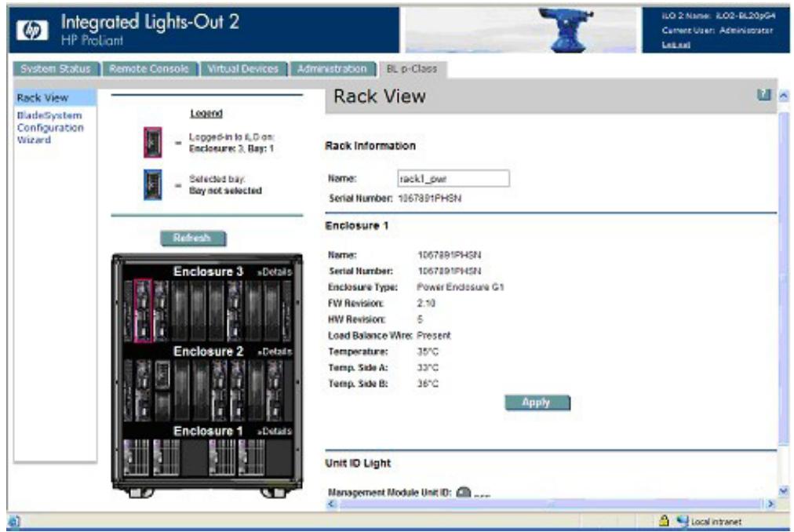Open Details for Enclosure 2
The height and width of the screenshot is (532, 794).
pos(275,352)
